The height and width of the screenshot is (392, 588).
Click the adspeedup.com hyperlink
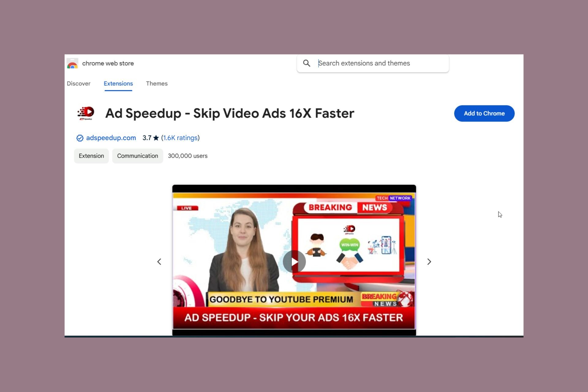click(x=111, y=138)
